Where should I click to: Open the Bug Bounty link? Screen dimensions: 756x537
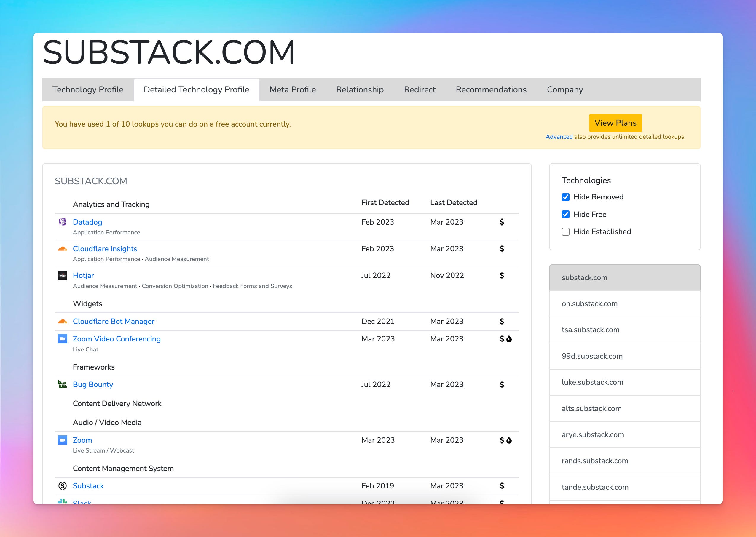coord(93,385)
